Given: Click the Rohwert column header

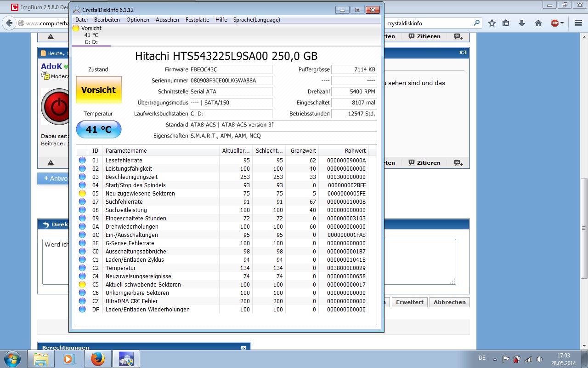Looking at the screenshot, I should 343,150.
